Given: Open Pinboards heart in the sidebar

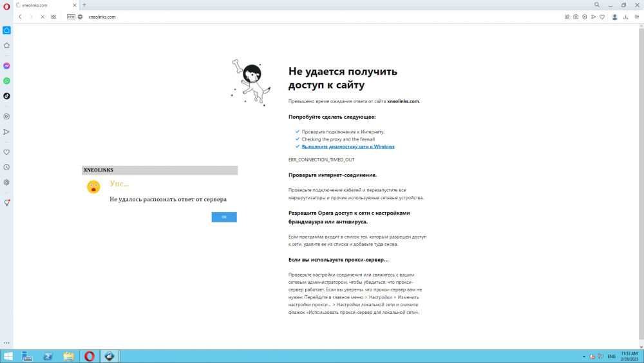Looking at the screenshot, I should [x=6, y=152].
